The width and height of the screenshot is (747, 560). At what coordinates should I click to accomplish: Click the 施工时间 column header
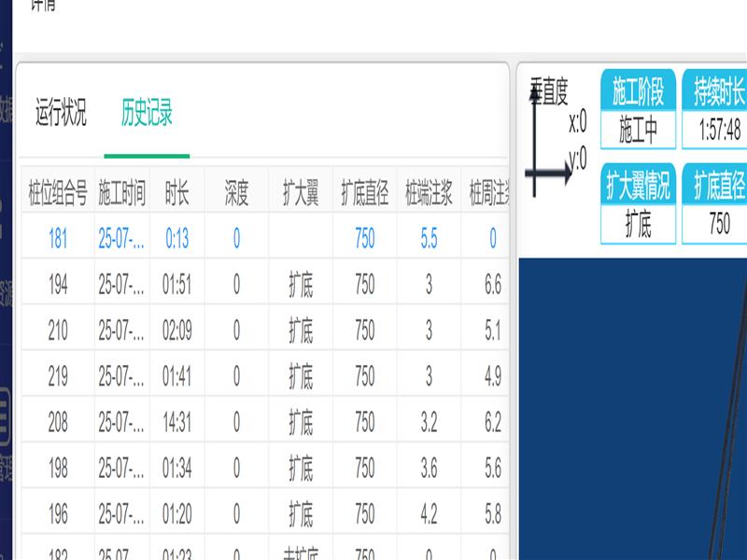[x=122, y=193]
